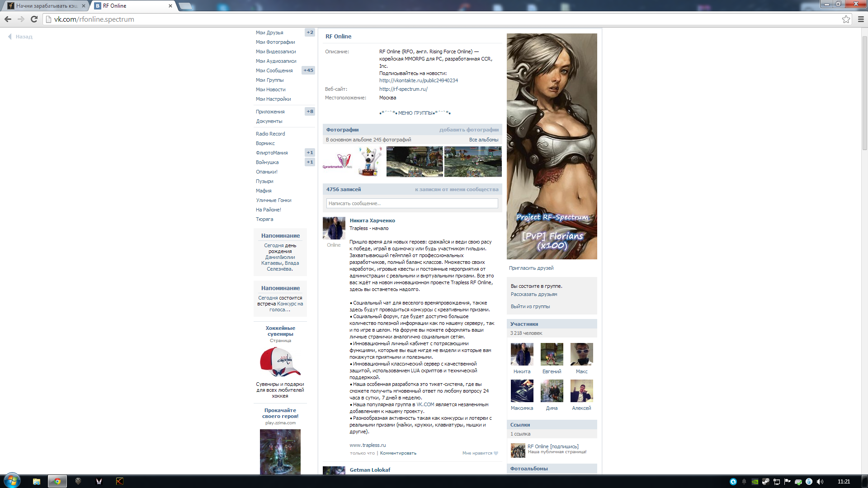The width and height of the screenshot is (868, 488).
Task: Open File Explorer taskbar icon
Action: coord(37,481)
